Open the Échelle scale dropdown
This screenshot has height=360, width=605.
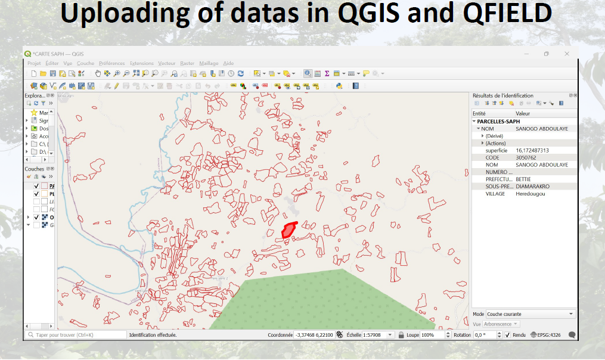[390, 335]
